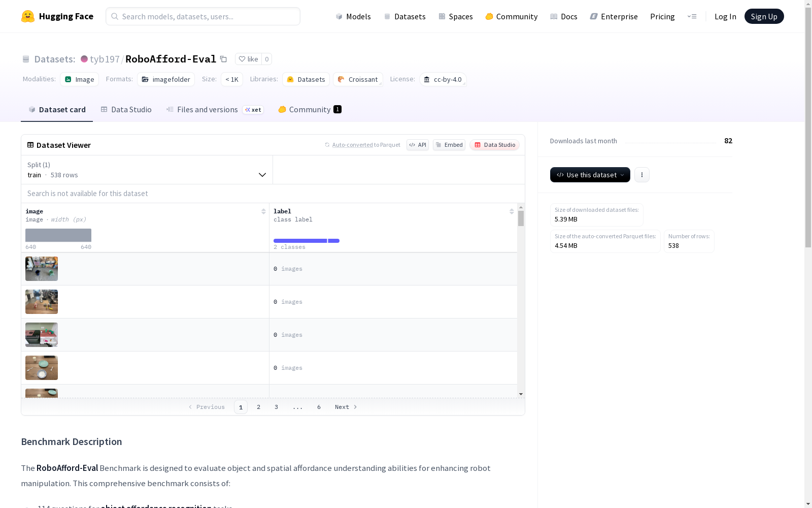Open Community in top navigation
The height and width of the screenshot is (508, 812).
click(512, 16)
